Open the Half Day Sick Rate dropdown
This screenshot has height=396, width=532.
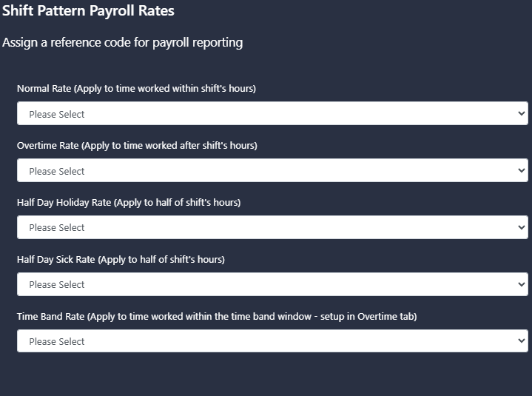(272, 284)
